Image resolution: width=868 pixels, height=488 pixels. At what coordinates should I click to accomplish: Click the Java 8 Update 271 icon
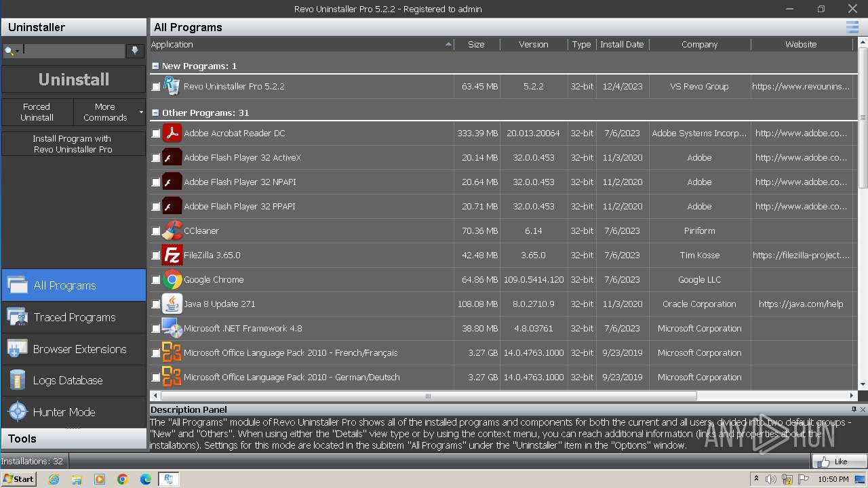(172, 304)
